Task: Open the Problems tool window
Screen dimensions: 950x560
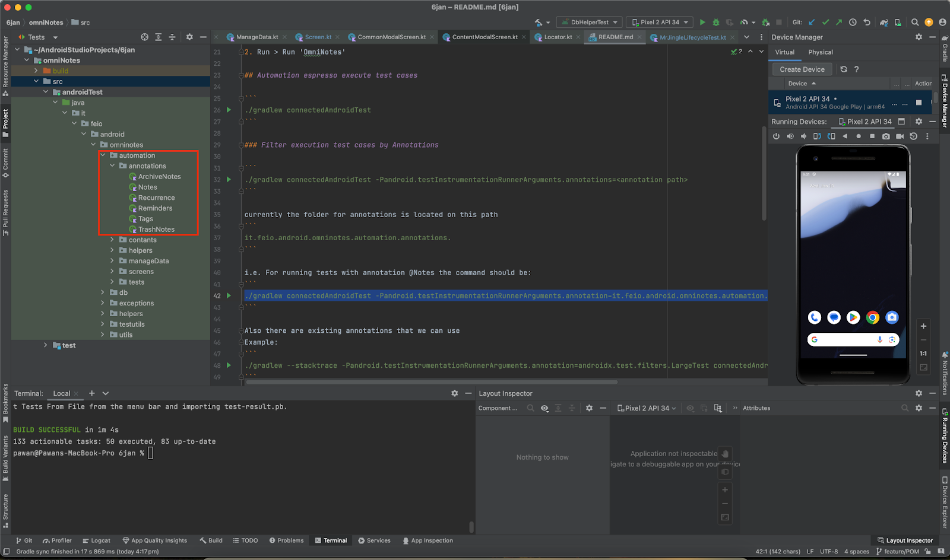Action: coord(286,540)
